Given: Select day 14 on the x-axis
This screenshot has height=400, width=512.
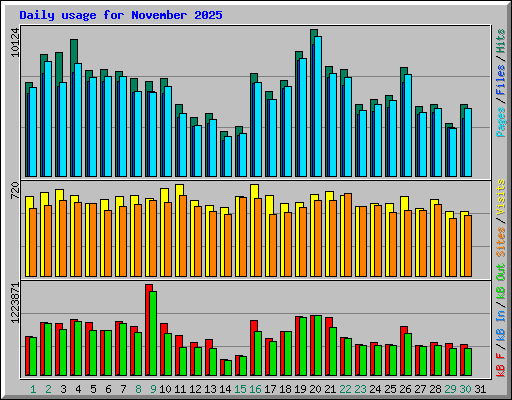Looking at the screenshot, I should (225, 389).
